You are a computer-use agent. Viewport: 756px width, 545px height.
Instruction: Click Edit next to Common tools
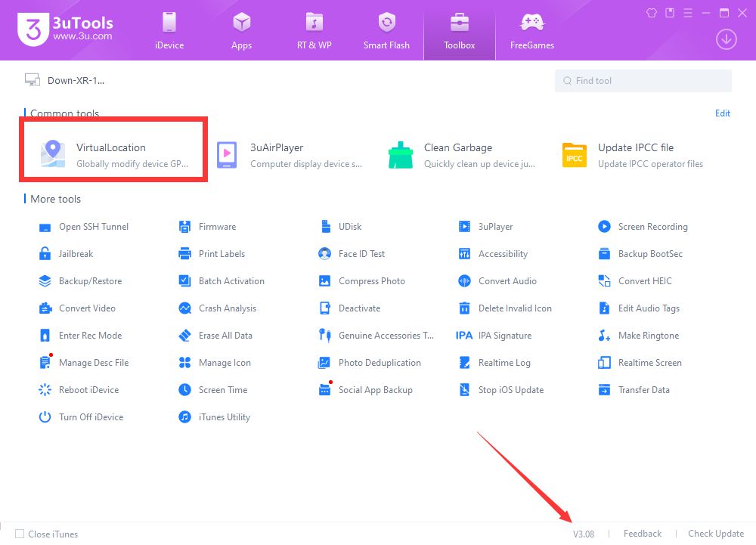coord(722,113)
